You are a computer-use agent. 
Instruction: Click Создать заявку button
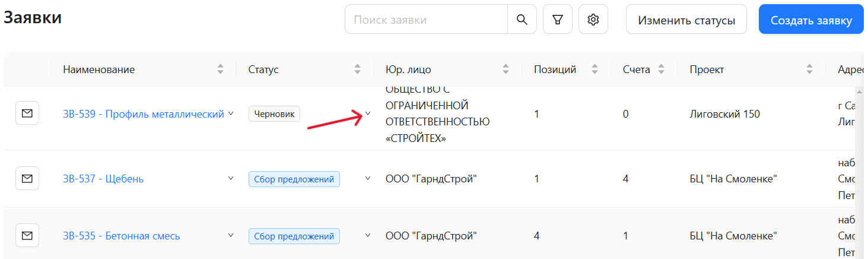pyautogui.click(x=811, y=20)
